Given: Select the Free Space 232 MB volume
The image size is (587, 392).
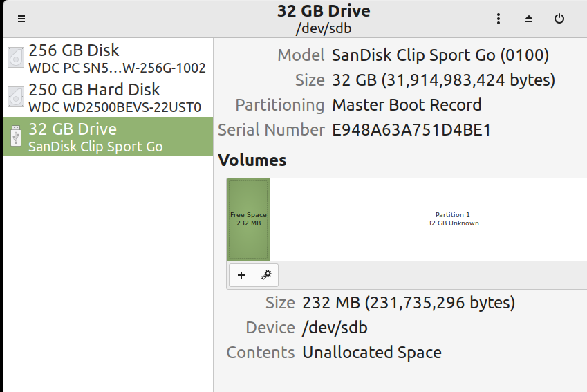Looking at the screenshot, I should click(x=248, y=219).
